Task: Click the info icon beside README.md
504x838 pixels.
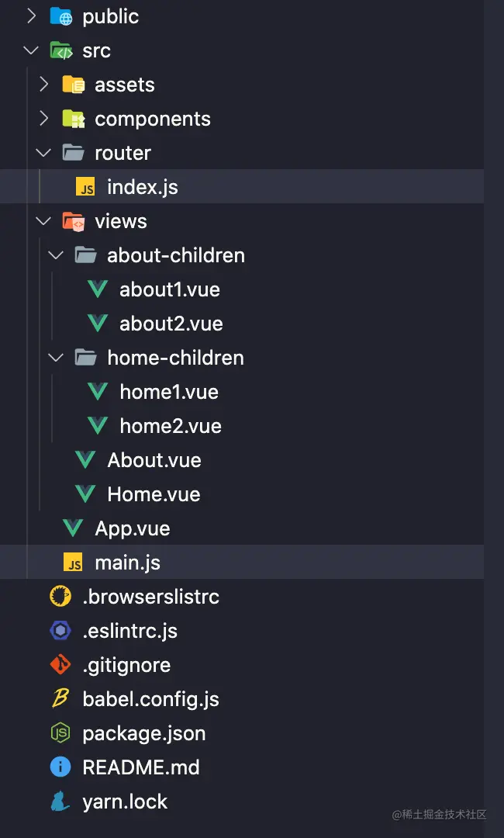Action: [x=60, y=767]
